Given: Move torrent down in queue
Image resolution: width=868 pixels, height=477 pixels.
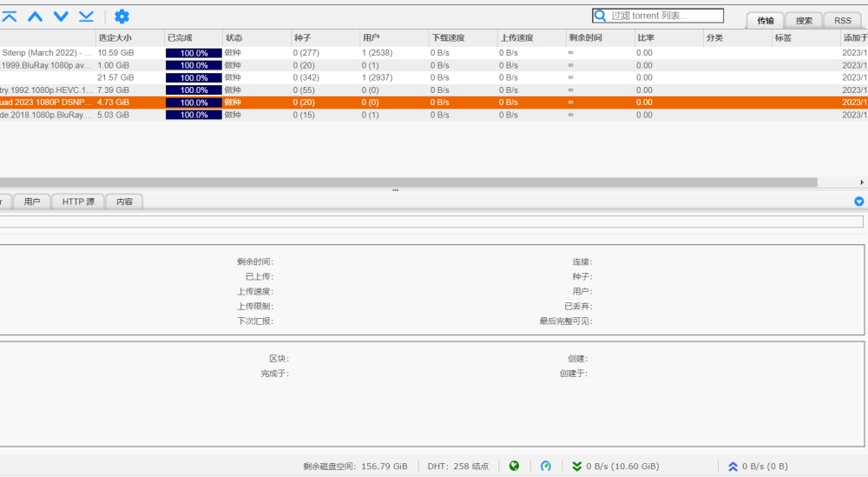Looking at the screenshot, I should 61,17.
